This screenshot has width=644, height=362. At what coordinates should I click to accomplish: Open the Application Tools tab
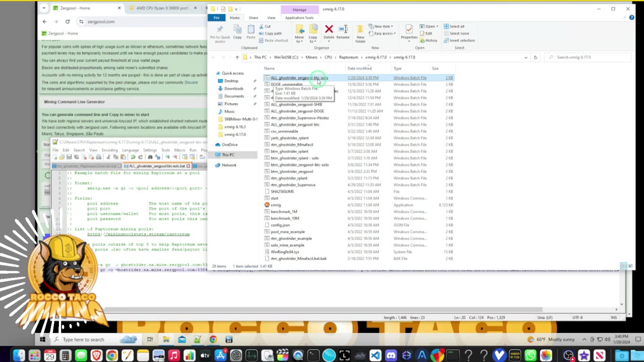pos(299,18)
